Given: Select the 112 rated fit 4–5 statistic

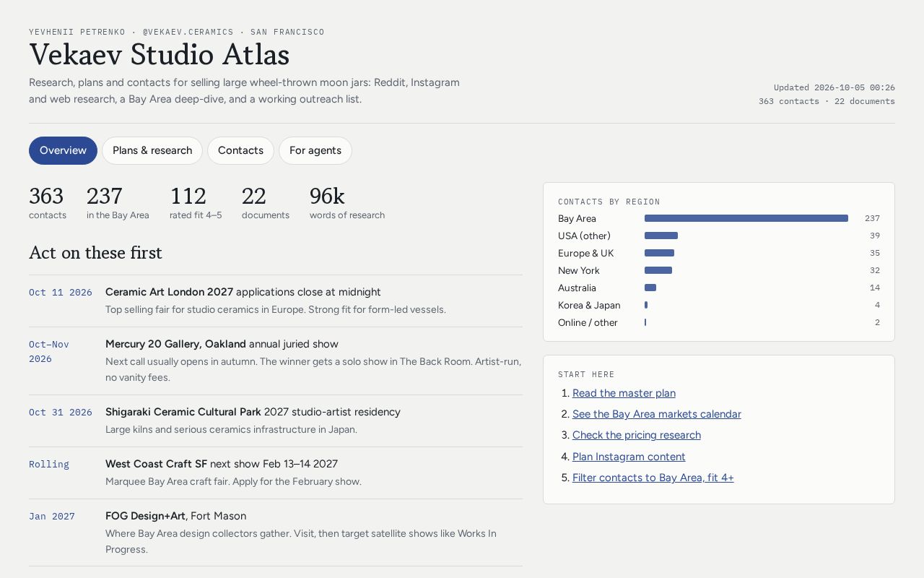Looking at the screenshot, I should click(196, 202).
